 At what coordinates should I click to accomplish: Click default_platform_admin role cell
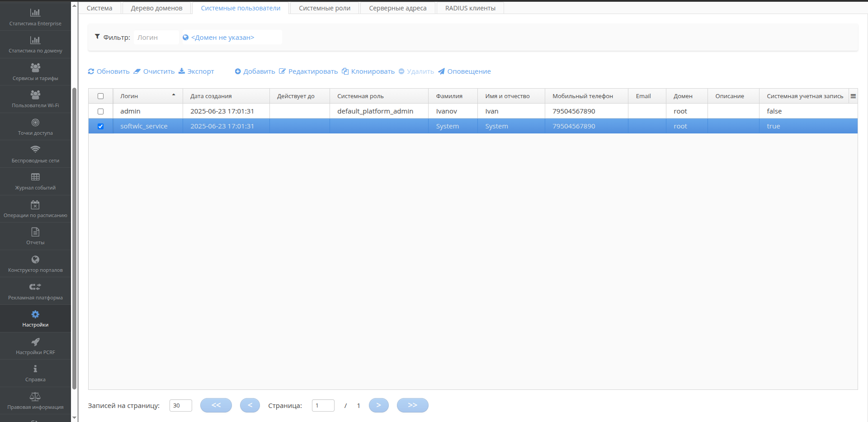pyautogui.click(x=379, y=111)
